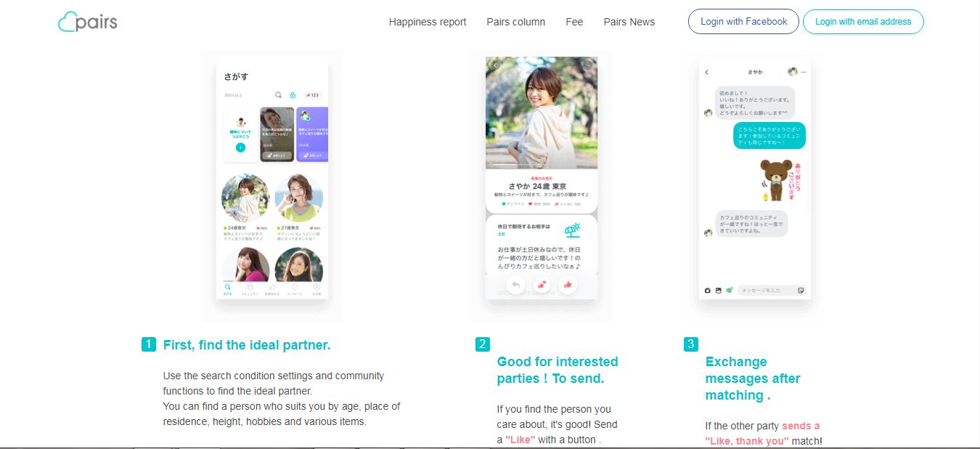The image size is (980, 449).
Task: Tap the image gallery icon in chat bar
Action: 719,291
